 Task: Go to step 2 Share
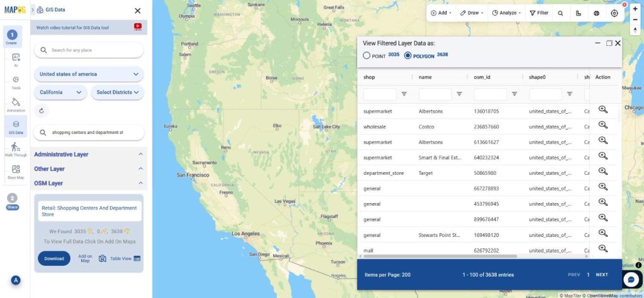[x=13, y=201]
